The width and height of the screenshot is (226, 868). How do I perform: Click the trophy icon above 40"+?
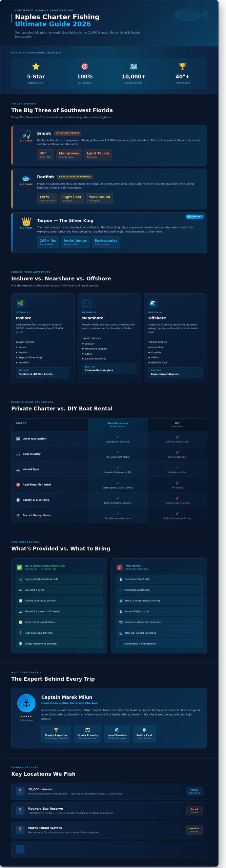click(x=182, y=66)
